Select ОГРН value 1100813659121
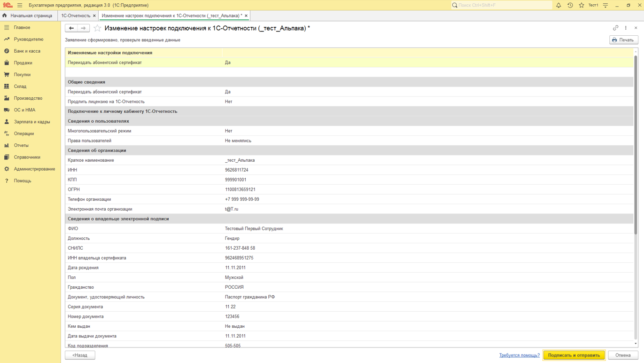This screenshot has width=644, height=363. click(x=240, y=189)
